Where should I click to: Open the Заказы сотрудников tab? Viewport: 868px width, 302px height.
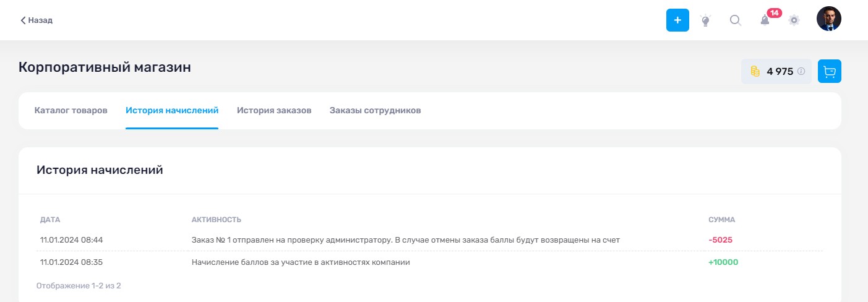[375, 110]
